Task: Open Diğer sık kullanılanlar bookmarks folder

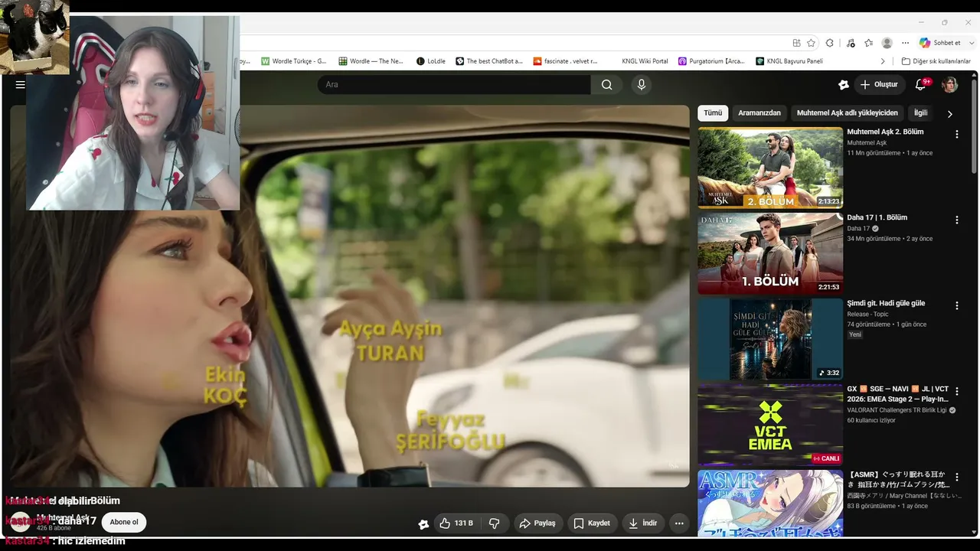Action: [x=936, y=61]
